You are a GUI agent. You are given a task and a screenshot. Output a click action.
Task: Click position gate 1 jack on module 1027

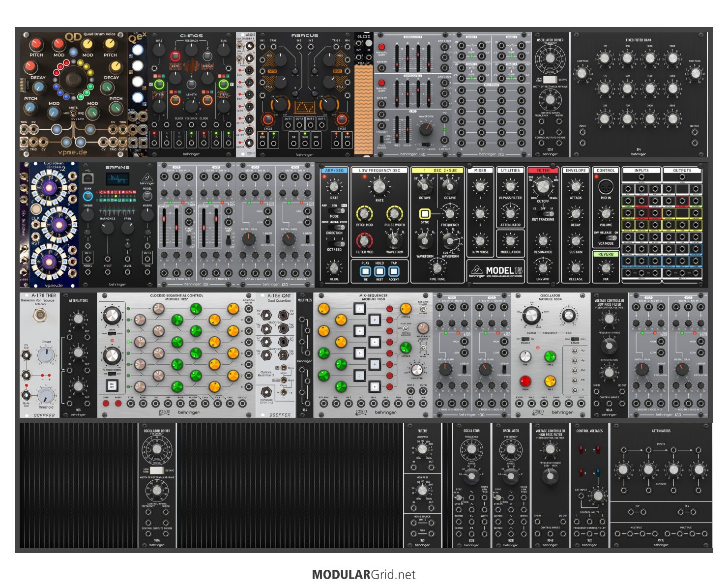[249, 310]
